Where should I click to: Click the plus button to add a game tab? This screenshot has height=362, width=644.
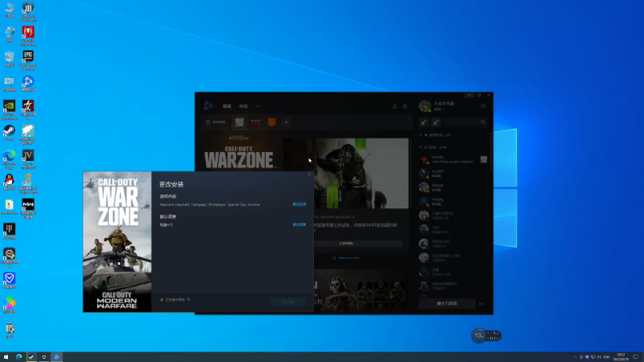(287, 122)
